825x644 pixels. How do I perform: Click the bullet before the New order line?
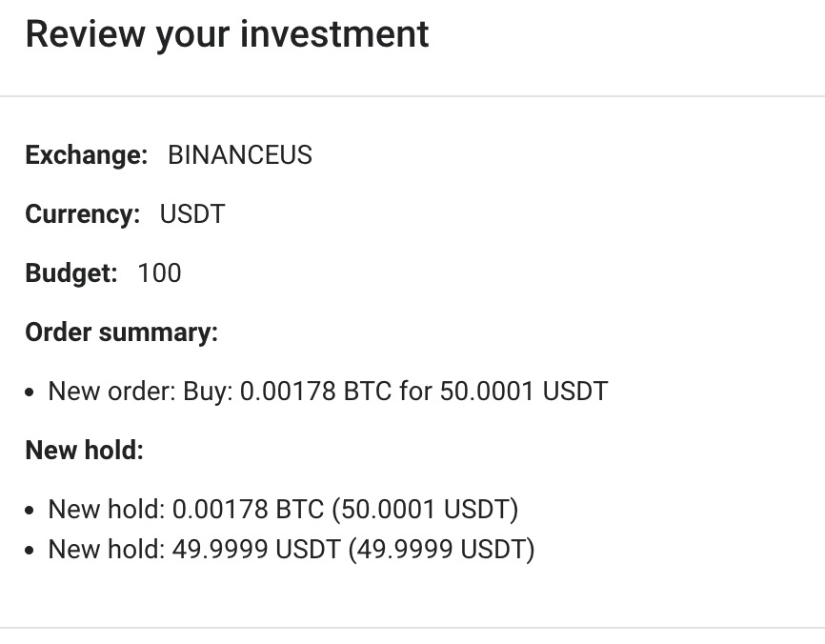30,392
